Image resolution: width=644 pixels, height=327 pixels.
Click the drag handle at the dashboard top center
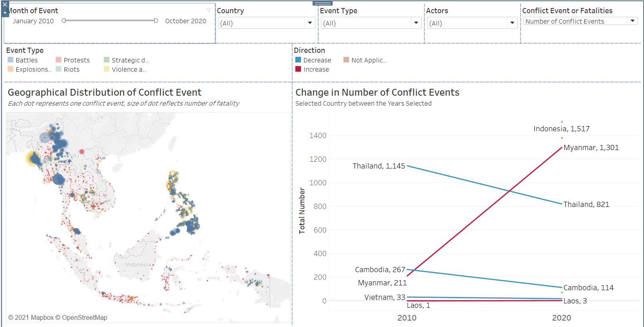322,3
